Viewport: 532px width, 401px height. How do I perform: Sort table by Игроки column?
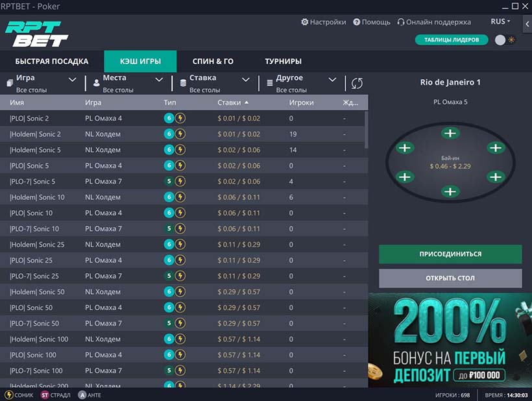[x=301, y=103]
